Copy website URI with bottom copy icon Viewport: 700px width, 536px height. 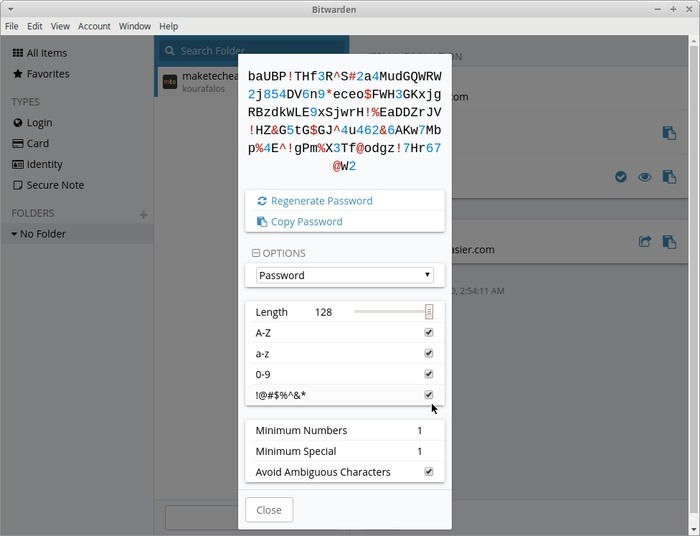pyautogui.click(x=669, y=242)
